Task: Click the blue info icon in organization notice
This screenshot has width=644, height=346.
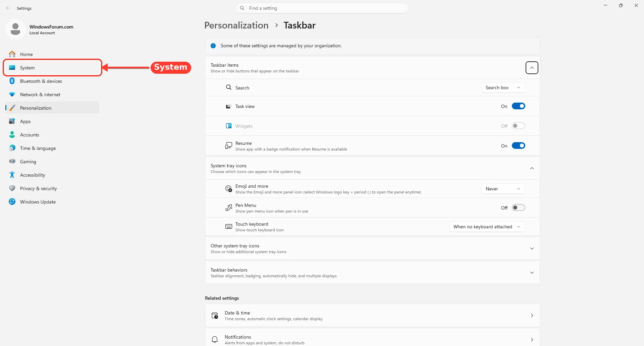Action: coord(213,46)
